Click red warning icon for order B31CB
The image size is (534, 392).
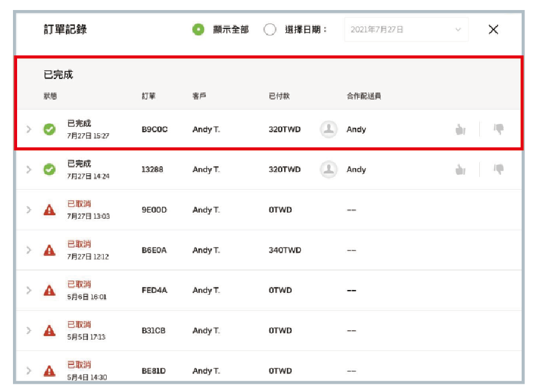pos(50,330)
